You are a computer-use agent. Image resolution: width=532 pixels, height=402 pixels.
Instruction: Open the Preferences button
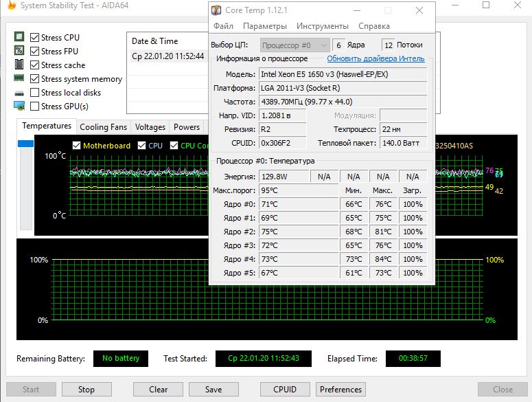340,390
